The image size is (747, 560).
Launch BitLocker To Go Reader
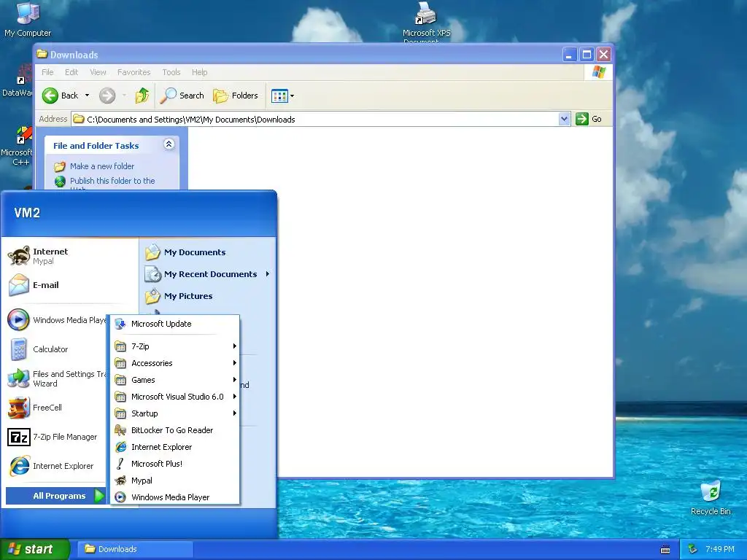coord(175,430)
